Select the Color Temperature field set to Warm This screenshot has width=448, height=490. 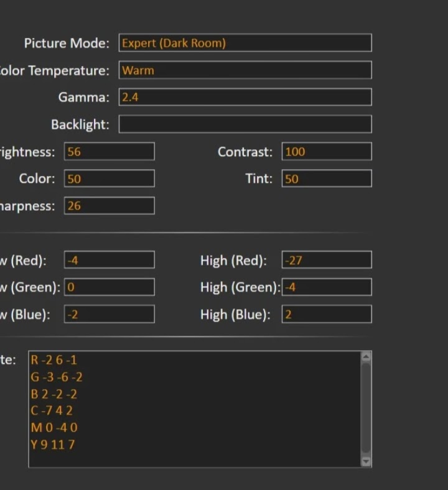coord(245,70)
